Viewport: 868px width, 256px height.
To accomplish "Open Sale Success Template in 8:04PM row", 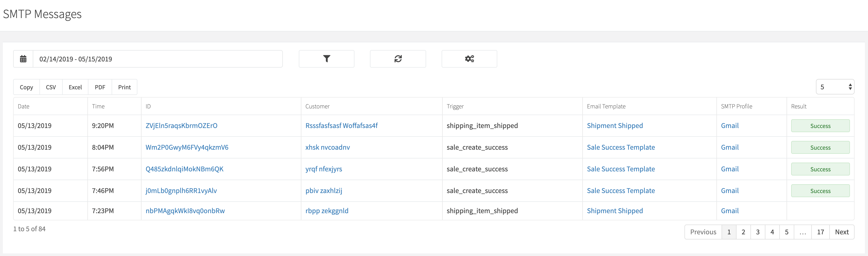I will 621,147.
